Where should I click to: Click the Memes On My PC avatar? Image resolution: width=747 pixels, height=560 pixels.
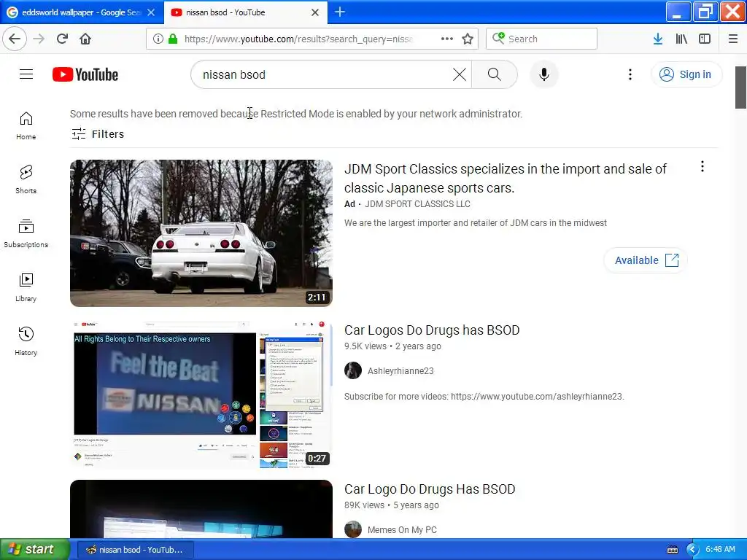tap(353, 529)
